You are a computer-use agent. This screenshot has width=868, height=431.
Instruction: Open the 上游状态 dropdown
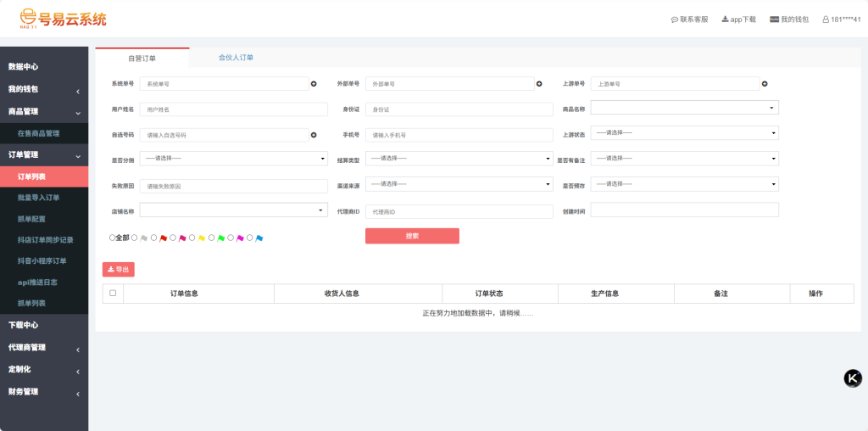point(684,133)
